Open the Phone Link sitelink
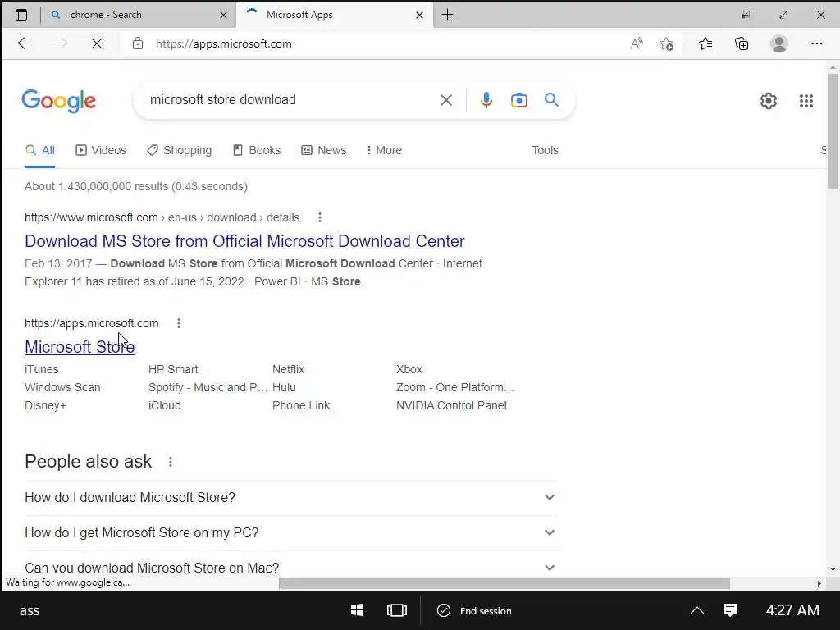Screen dimensions: 840x630 pyautogui.click(x=301, y=405)
